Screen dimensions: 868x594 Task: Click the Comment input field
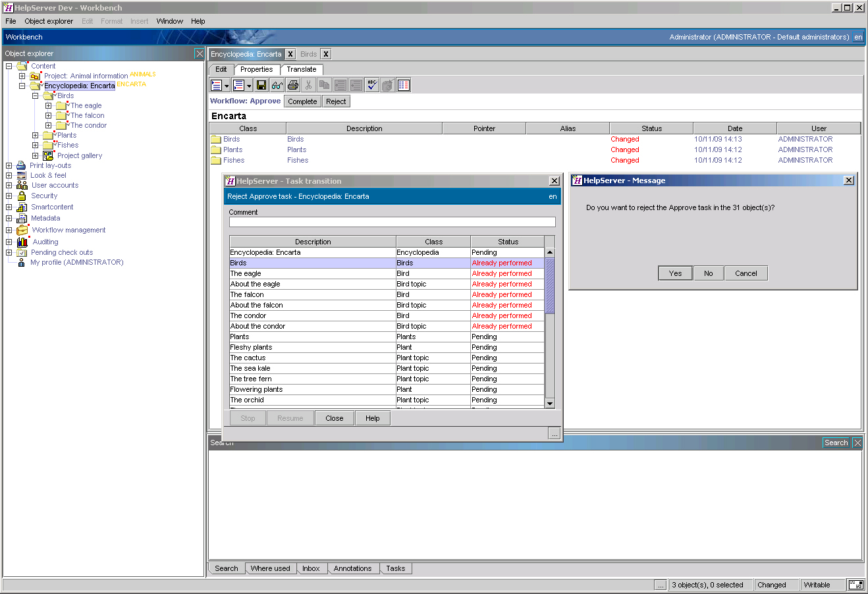pyautogui.click(x=392, y=223)
